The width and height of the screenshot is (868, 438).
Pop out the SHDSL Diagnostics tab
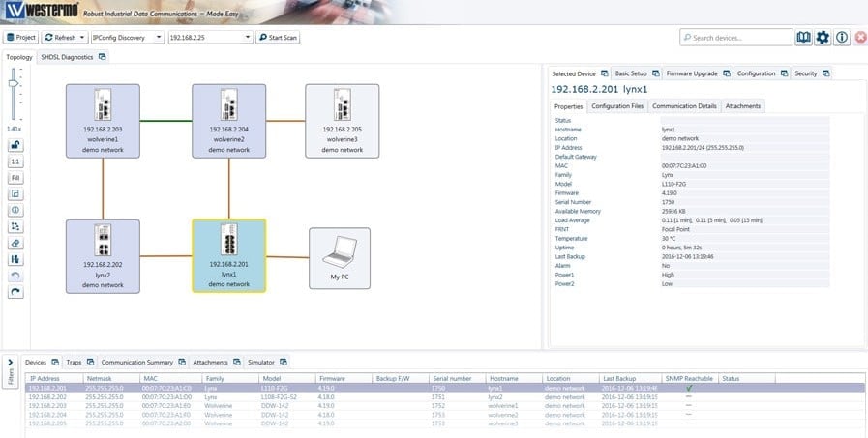(x=102, y=57)
